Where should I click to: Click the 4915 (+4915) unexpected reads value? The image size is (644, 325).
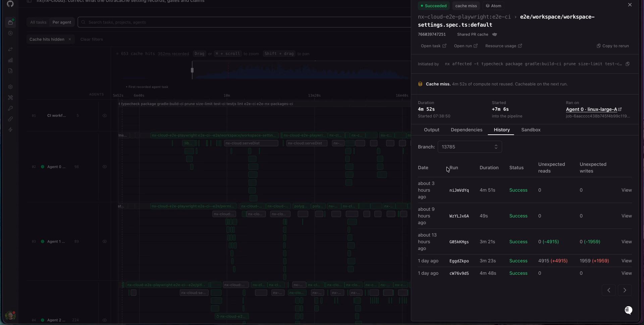553,261
